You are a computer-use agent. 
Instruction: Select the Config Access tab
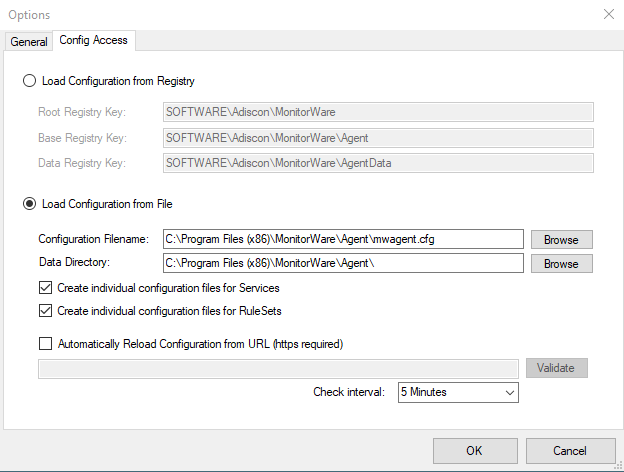[93, 41]
